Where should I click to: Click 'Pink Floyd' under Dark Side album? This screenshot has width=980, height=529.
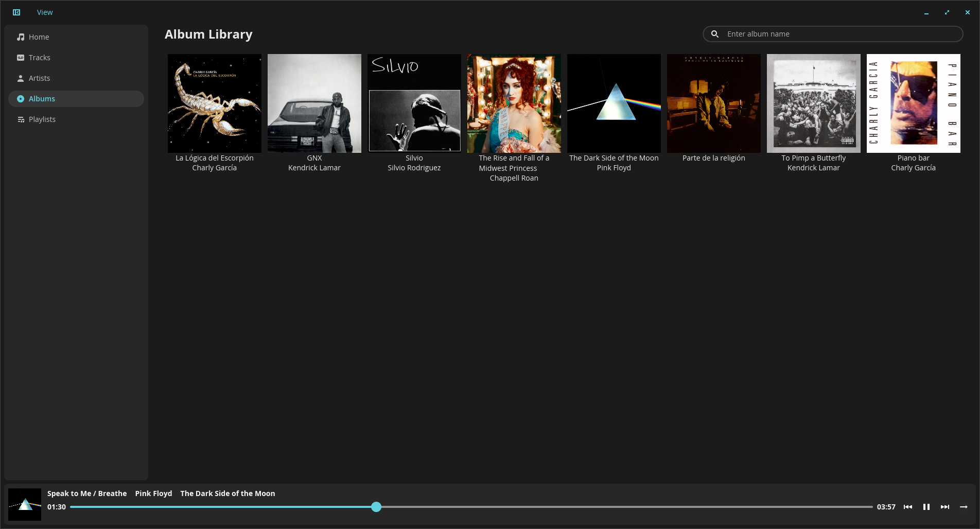point(614,168)
